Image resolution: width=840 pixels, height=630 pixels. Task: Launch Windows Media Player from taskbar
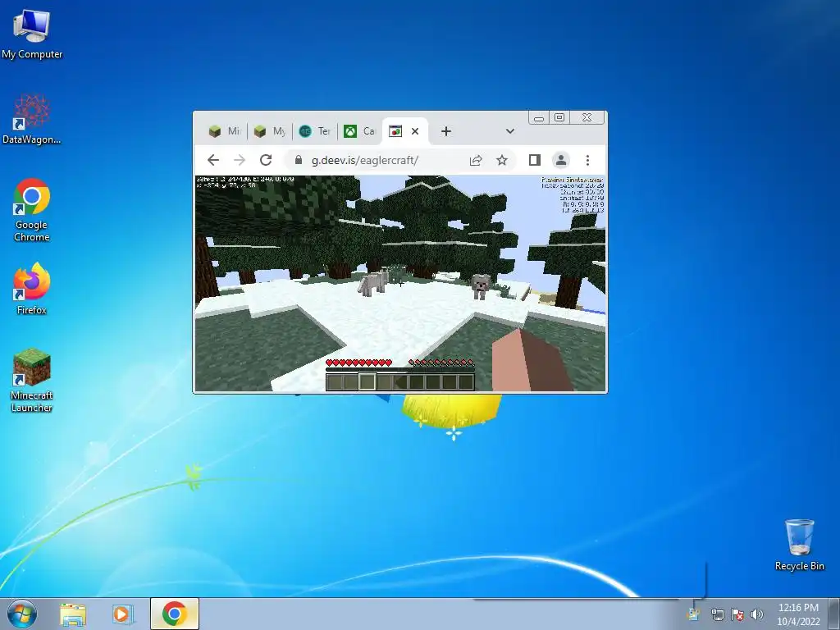pyautogui.click(x=122, y=614)
